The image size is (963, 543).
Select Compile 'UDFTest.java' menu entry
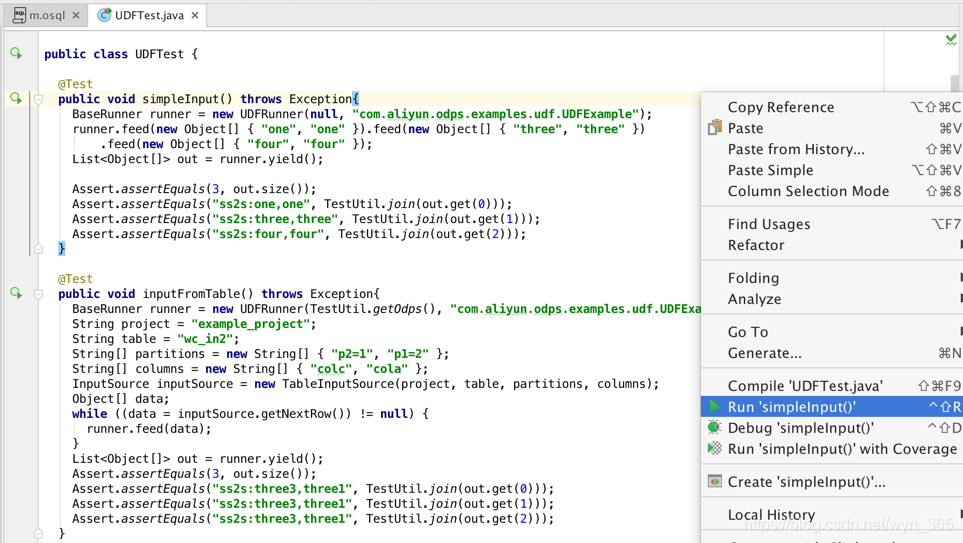832,386
